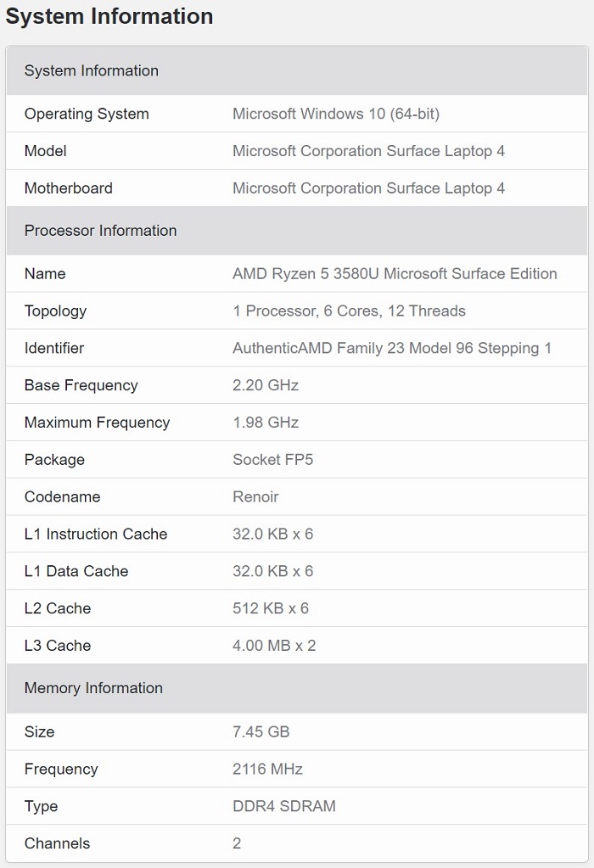
Task: Click the Processor Information section header
Action: pos(100,230)
